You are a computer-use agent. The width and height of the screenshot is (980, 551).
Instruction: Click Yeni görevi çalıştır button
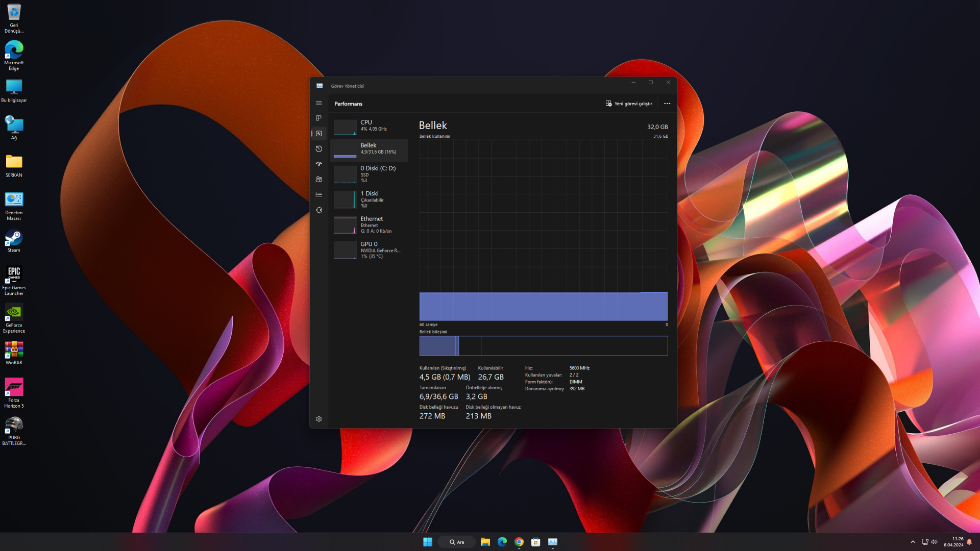click(629, 104)
